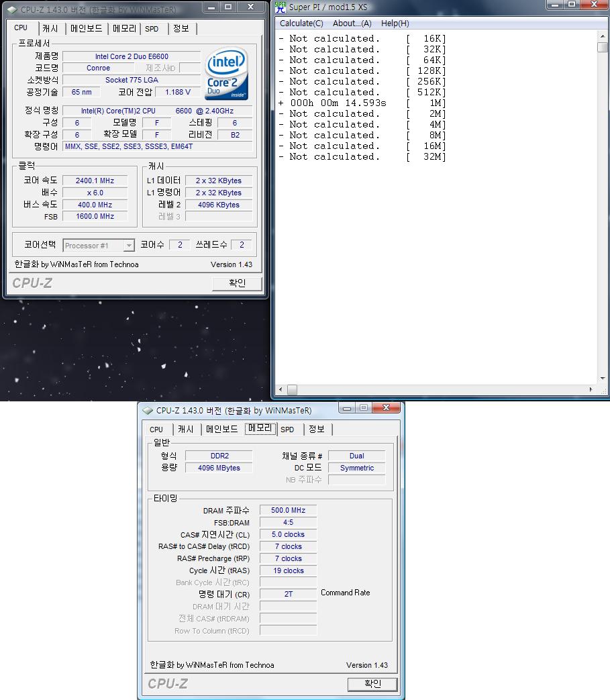
Task: Open the About...(A) menu in Super PI
Action: (352, 23)
